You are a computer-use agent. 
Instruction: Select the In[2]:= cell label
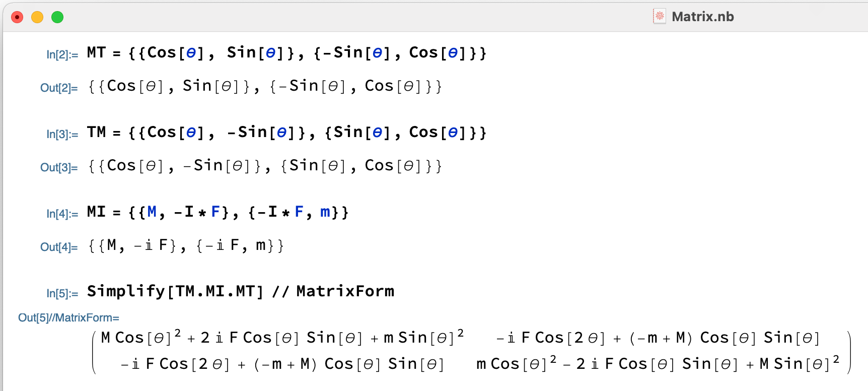point(62,54)
